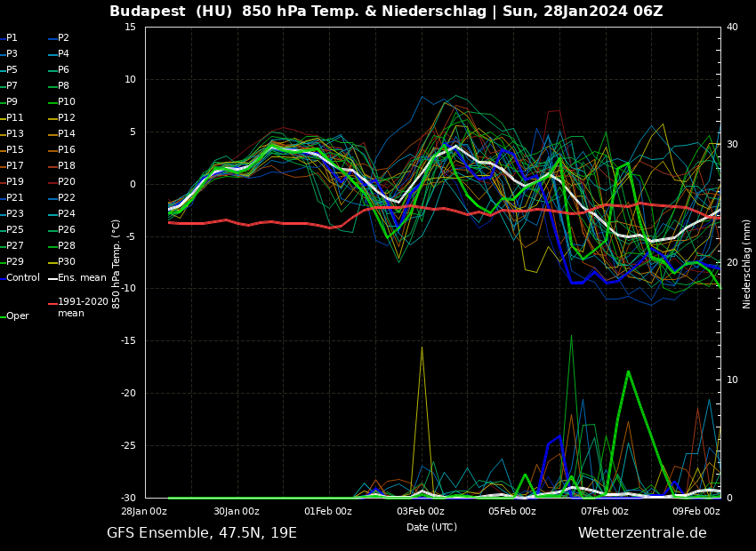Select the 28Jan 00z date tick label
756x551 pixels.
click(144, 511)
